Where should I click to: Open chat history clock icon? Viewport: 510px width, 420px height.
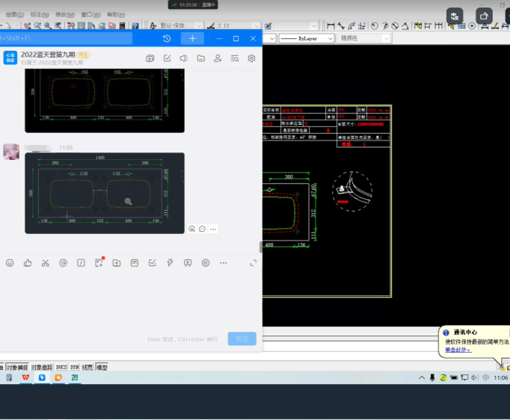[x=167, y=38]
